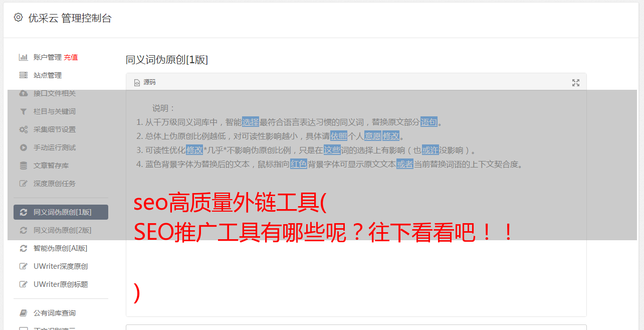644x330 pixels.
Task: Open 站点管理 sidebar entry
Action: coord(61,75)
